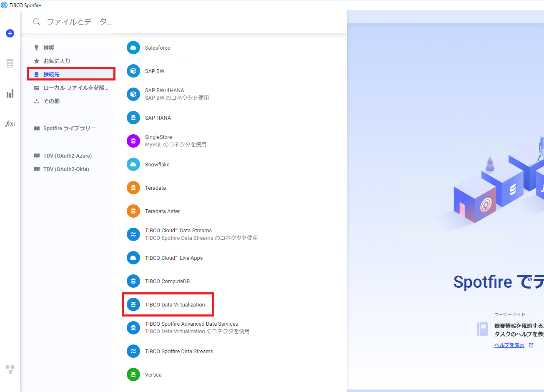Click the ユーザー ガイド heading
The image size is (544, 392).
510,314
